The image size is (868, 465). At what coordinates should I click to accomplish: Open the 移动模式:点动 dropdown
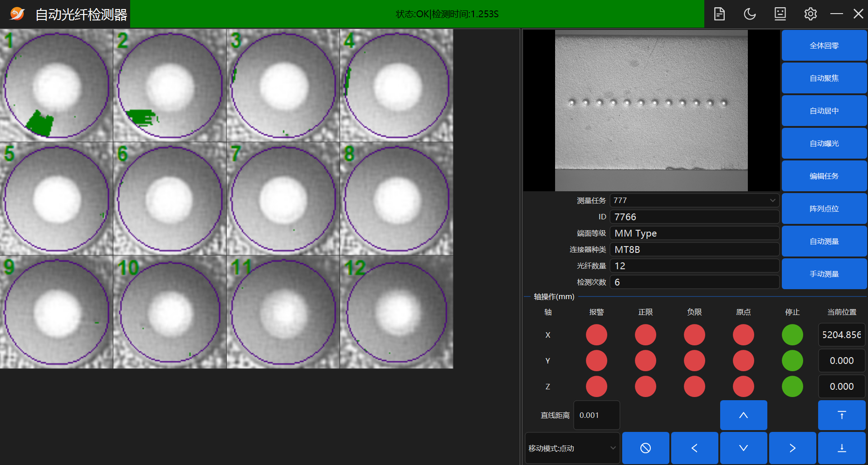click(572, 448)
